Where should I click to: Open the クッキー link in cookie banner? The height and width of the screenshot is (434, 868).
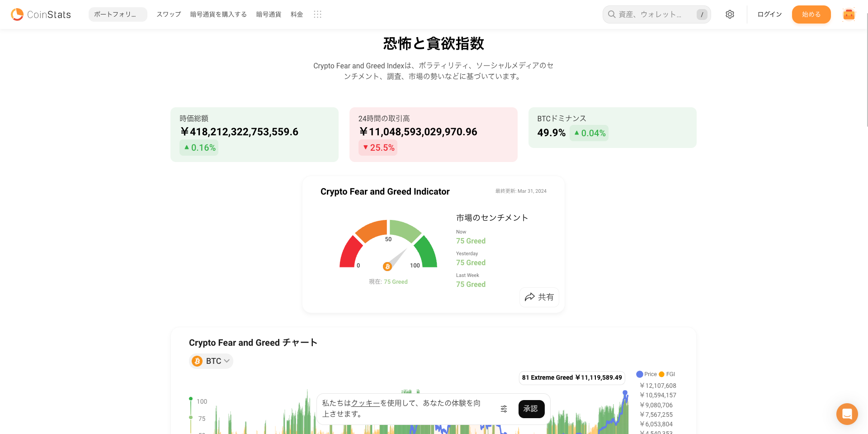364,402
